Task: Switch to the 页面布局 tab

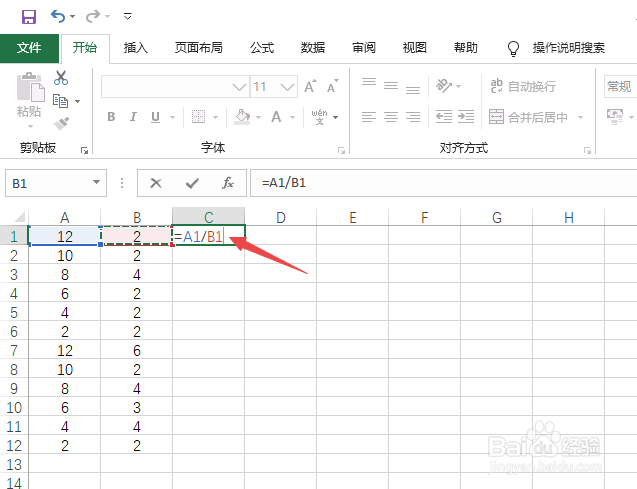Action: point(199,48)
